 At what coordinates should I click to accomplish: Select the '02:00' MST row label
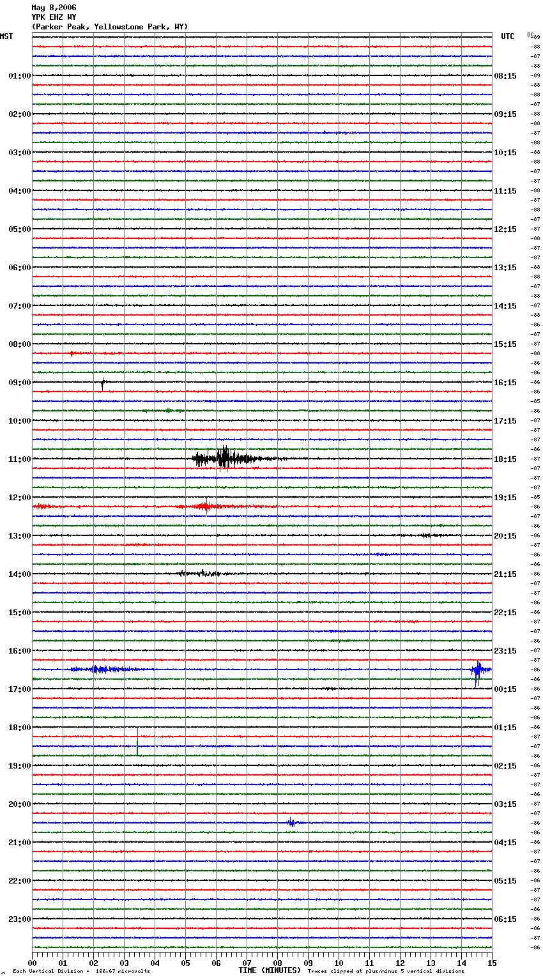pos(20,114)
